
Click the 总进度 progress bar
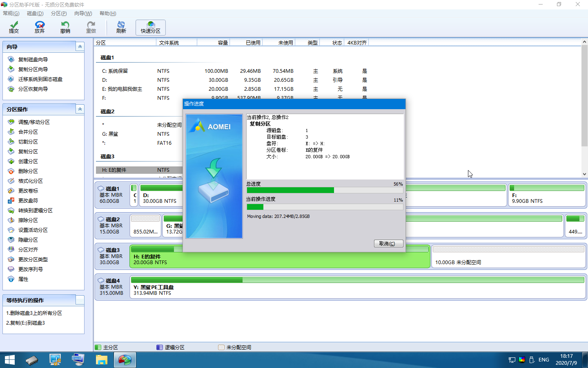(325, 190)
